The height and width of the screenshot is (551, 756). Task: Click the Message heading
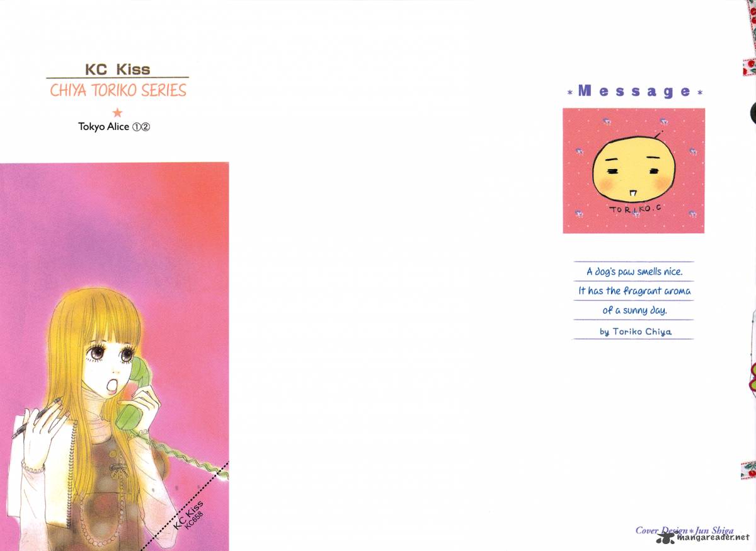coord(634,91)
